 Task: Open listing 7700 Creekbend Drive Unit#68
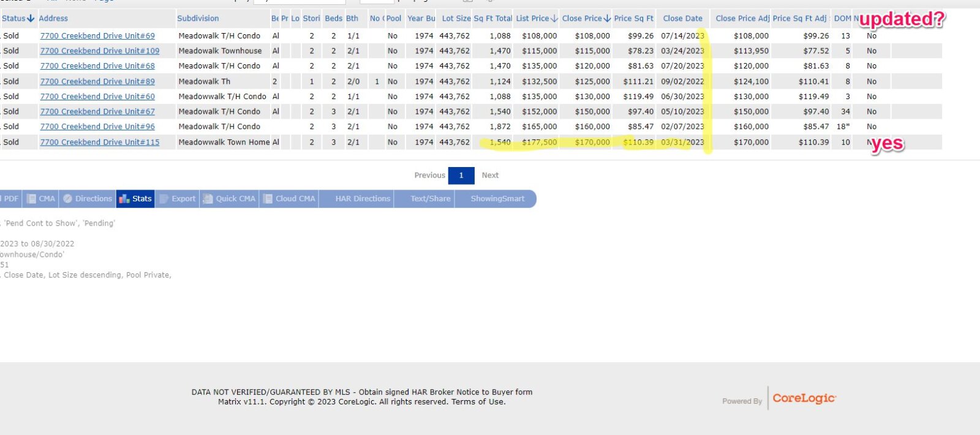pyautogui.click(x=97, y=66)
